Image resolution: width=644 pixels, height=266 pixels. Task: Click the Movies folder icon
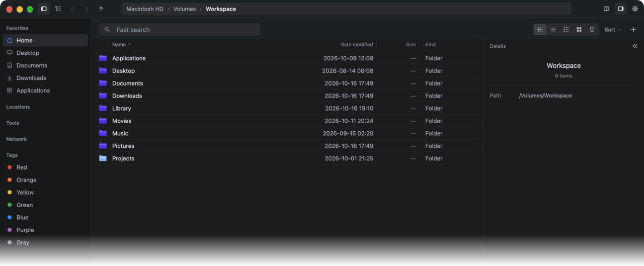tap(103, 121)
